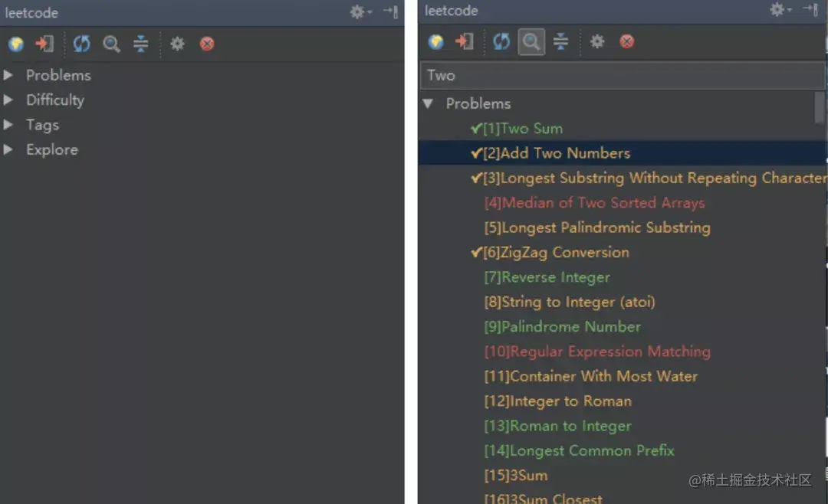Viewport: 828px width, 504px height.
Task: Open [10]Regular Expression Matching
Action: 597,352
